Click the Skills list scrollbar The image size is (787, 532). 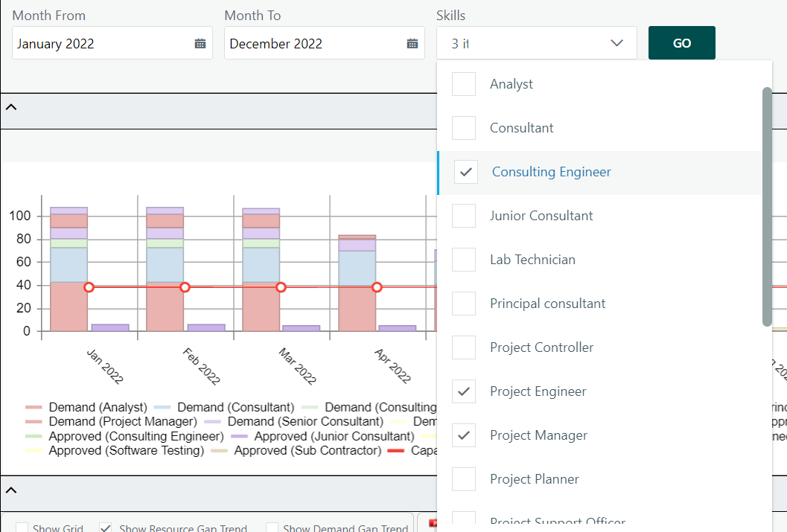767,206
